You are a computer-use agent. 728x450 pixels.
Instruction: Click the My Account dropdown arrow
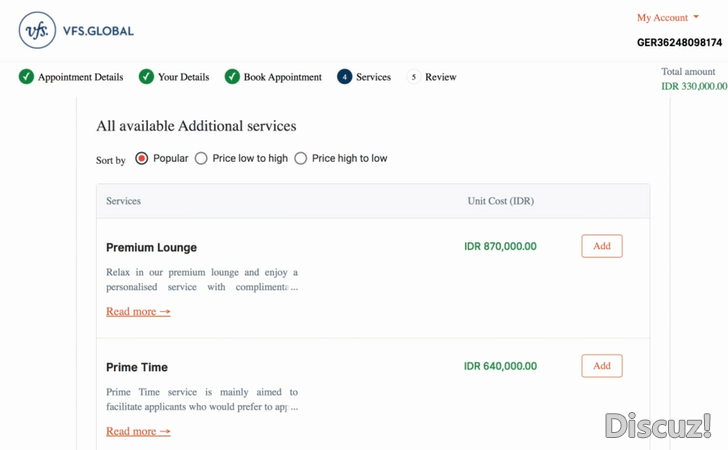pyautogui.click(x=696, y=17)
